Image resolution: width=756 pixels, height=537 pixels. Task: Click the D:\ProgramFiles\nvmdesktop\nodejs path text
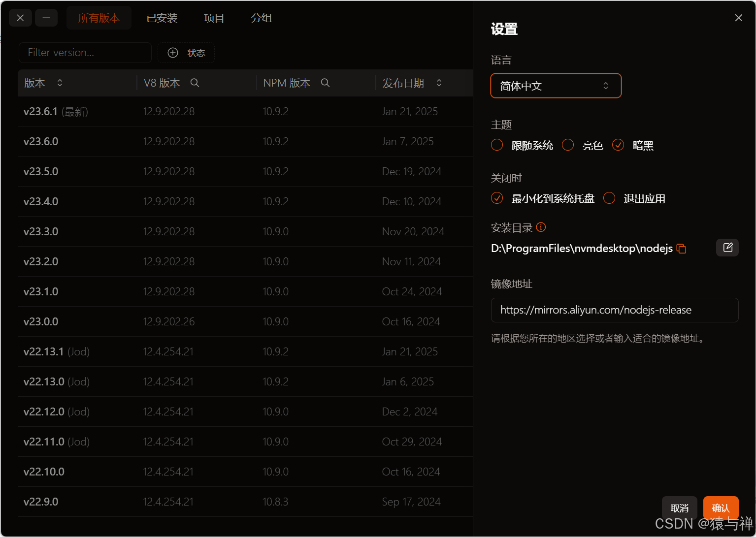[582, 249]
